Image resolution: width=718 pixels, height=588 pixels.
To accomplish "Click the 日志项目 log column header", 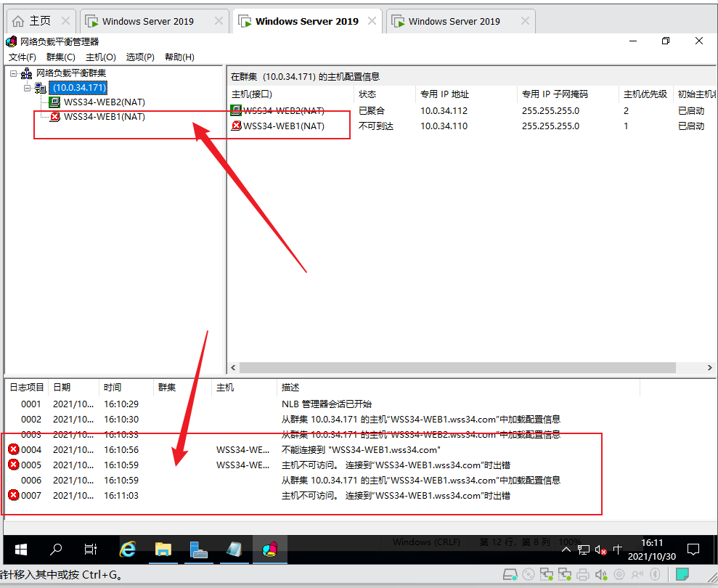I will (27, 388).
